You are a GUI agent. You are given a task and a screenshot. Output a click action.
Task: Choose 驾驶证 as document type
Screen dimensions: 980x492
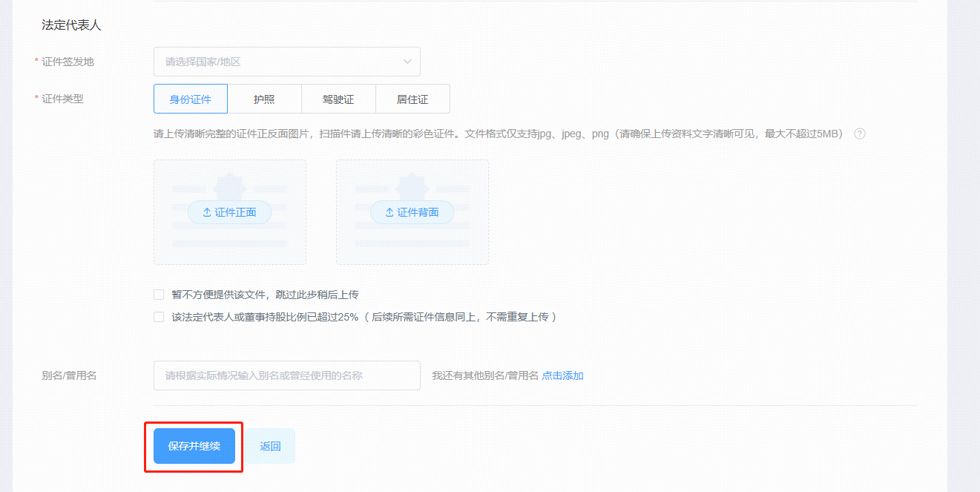pos(338,99)
